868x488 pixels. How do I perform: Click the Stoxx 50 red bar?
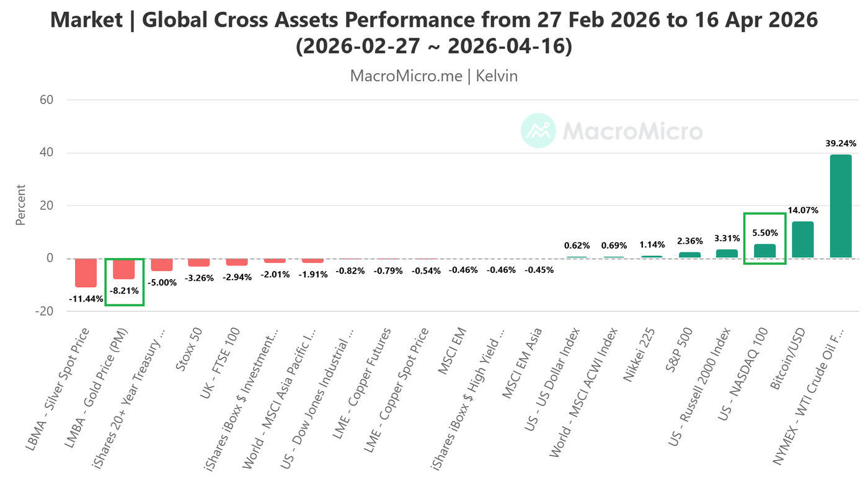199,262
